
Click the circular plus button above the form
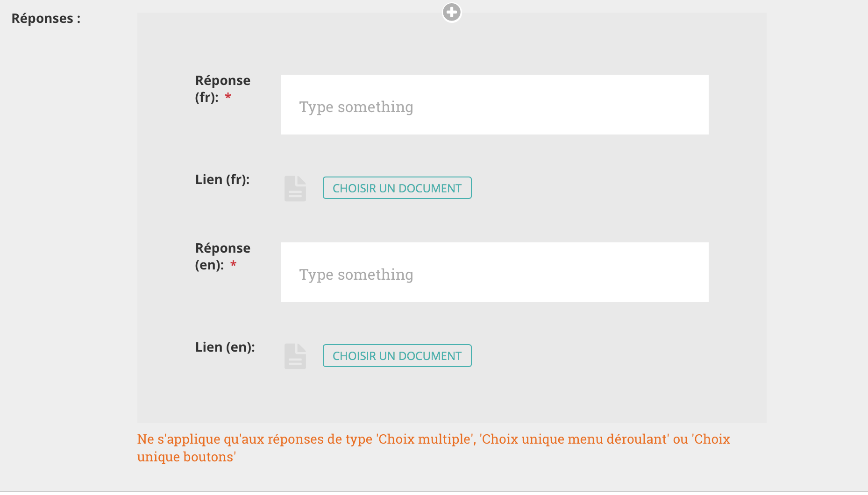pos(451,13)
